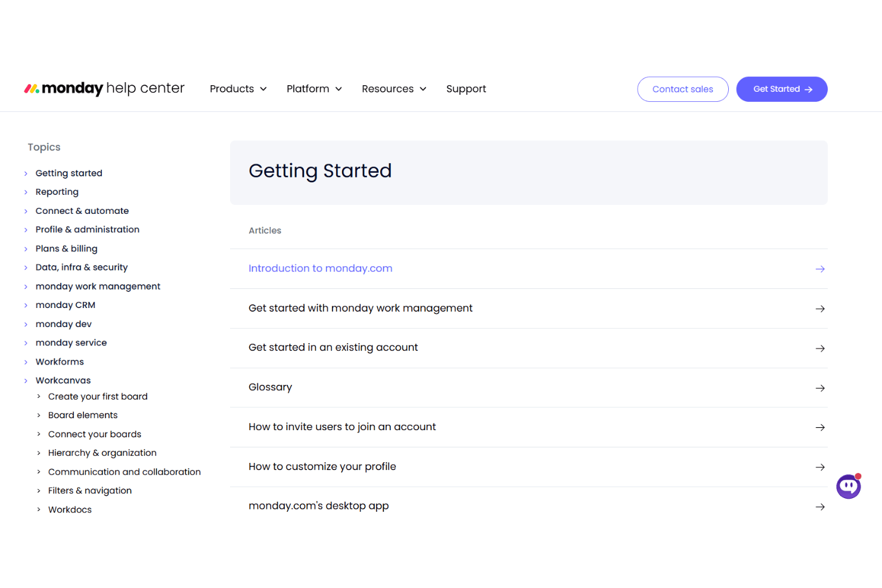Click the Get Started button
The image size is (882, 588).
[782, 89]
